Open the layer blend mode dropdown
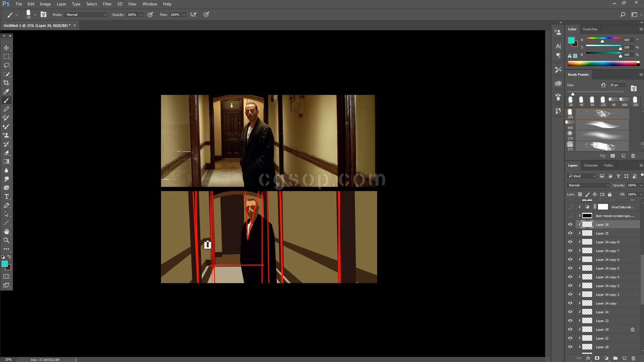 click(x=588, y=185)
